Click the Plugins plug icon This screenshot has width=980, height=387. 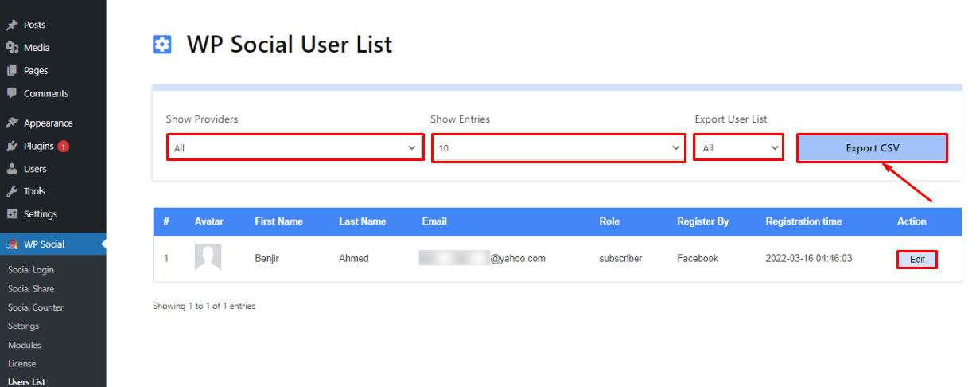12,147
